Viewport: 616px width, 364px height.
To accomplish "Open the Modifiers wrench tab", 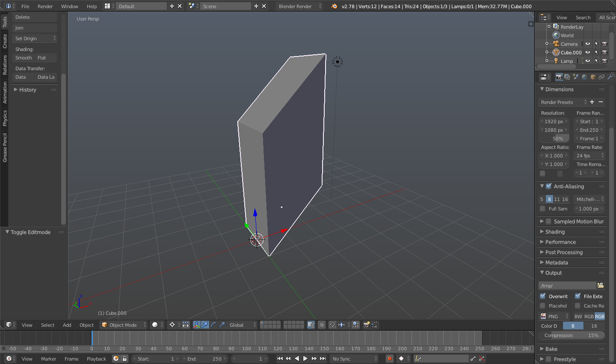I will [x=610, y=77].
